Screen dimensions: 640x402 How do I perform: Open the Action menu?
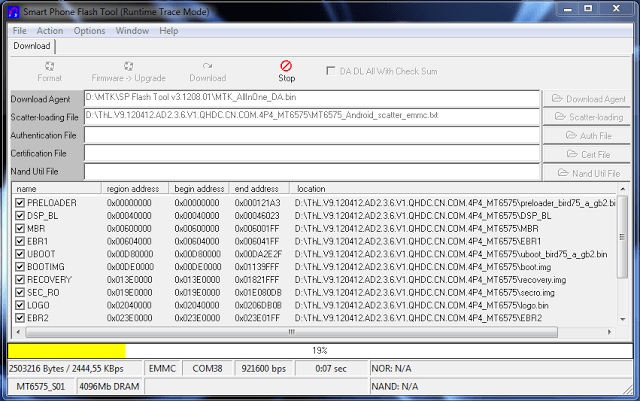pos(50,31)
